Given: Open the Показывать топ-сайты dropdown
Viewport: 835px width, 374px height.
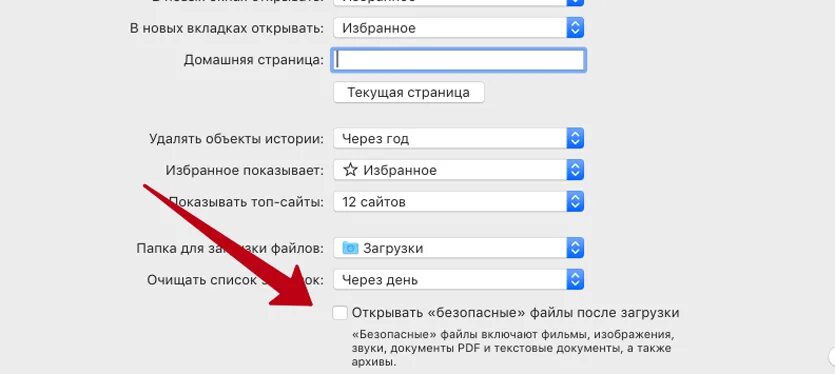Looking at the screenshot, I should (459, 202).
